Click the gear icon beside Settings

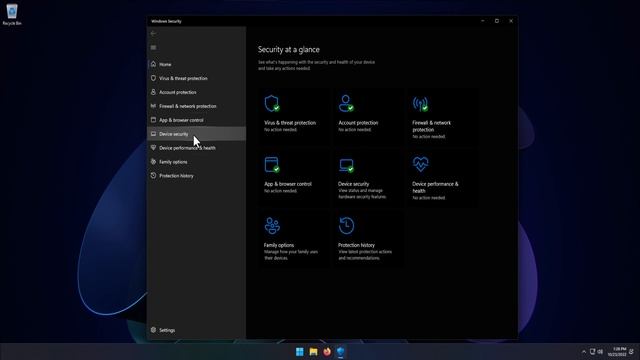coord(153,330)
